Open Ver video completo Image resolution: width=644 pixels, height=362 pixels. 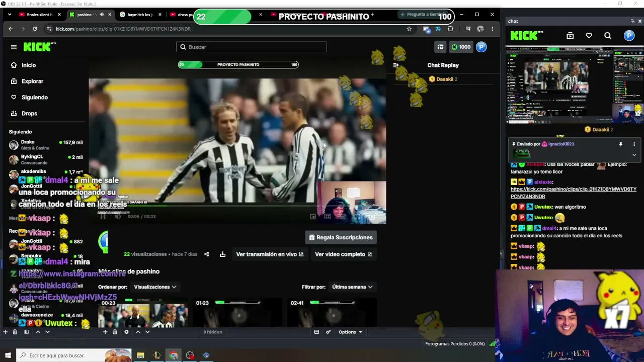click(343, 254)
